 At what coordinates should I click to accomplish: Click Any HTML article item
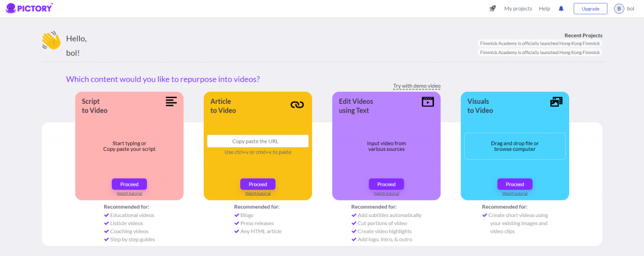click(258, 231)
